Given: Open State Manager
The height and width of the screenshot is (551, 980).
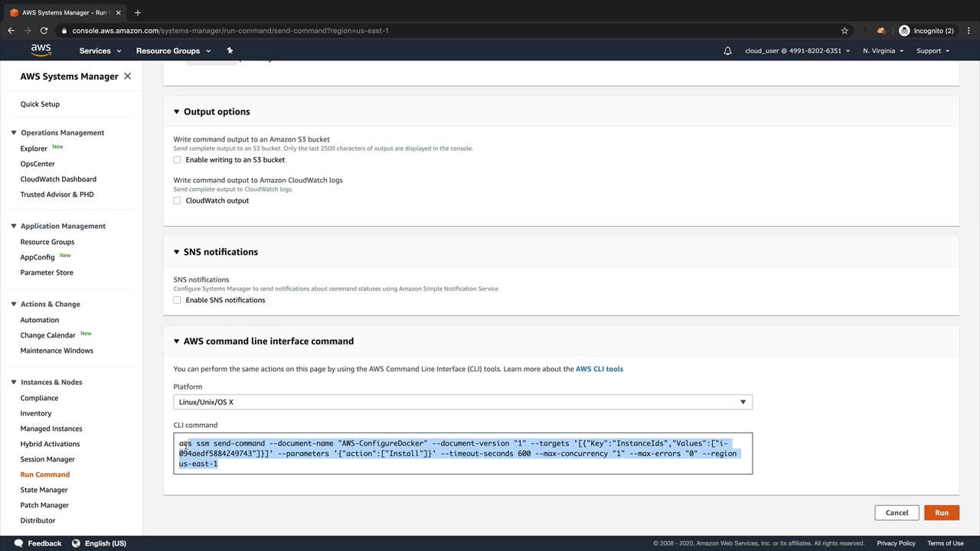Looking at the screenshot, I should [x=44, y=490].
